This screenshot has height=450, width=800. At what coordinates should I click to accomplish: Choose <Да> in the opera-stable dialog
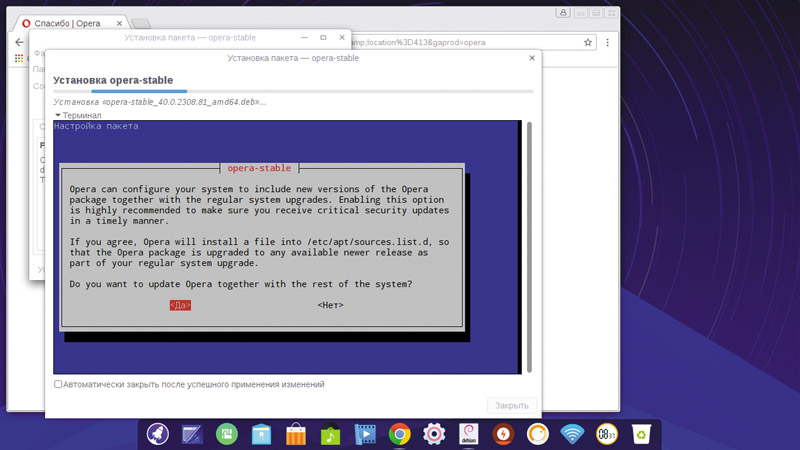point(180,305)
